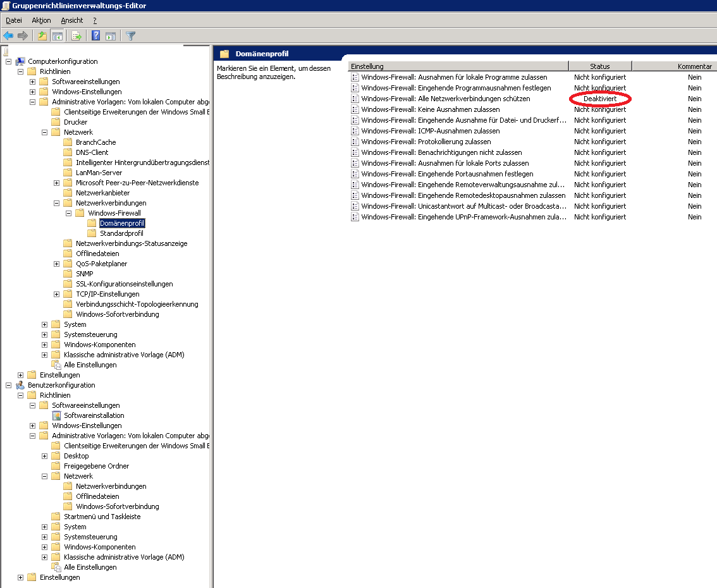This screenshot has height=588, width=717.
Task: Expand the QoS-Paketplaner node
Action: click(x=57, y=264)
